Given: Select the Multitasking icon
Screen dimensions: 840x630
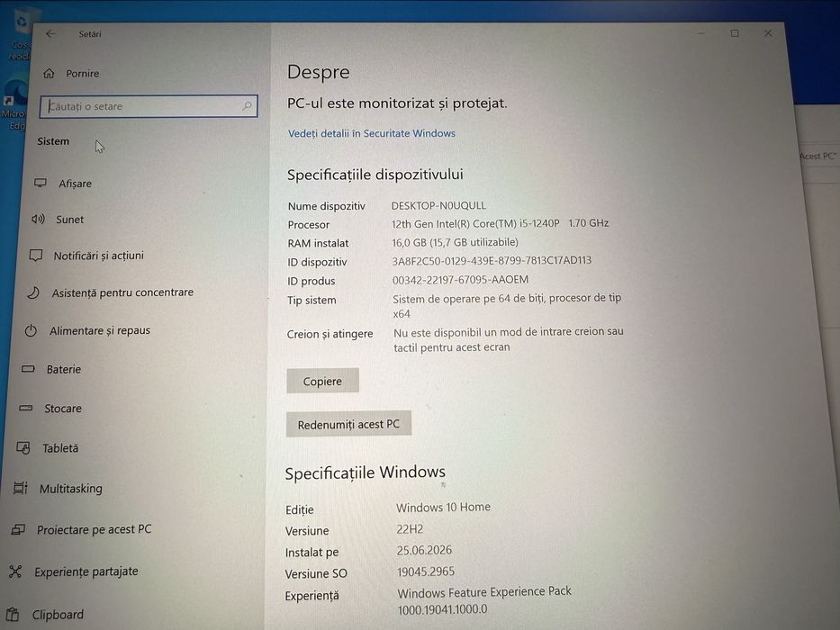Looking at the screenshot, I should 21,488.
